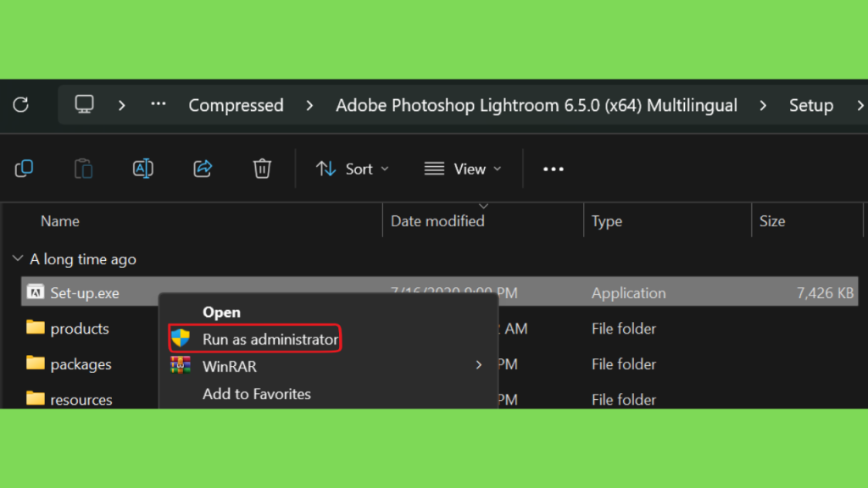Click the Copy icon in toolbar
Image resolution: width=868 pixels, height=488 pixels.
tap(25, 169)
